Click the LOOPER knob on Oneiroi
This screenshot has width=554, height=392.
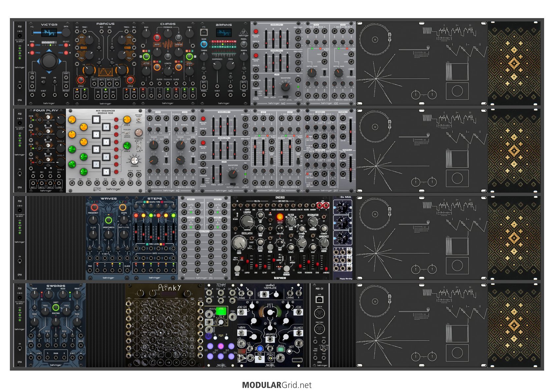click(247, 221)
